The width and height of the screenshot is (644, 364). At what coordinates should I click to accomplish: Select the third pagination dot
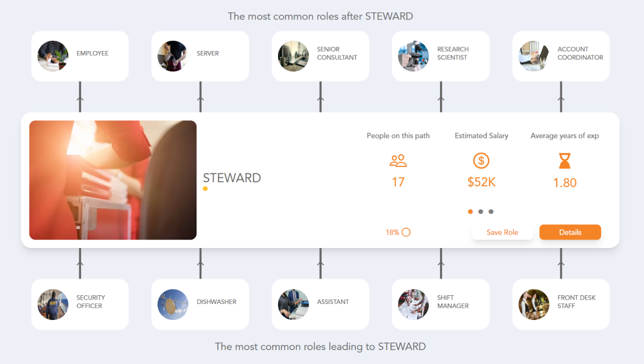[x=491, y=212]
